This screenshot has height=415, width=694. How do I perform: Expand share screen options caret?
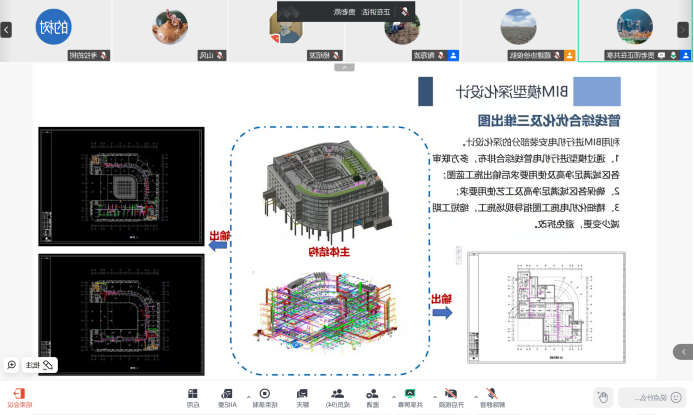pos(393,397)
